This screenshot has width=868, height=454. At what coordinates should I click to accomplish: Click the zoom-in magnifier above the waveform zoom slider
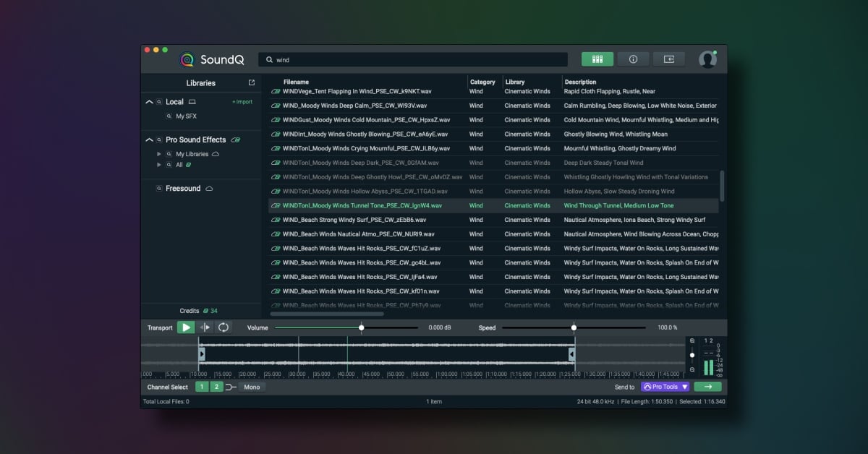tap(691, 340)
